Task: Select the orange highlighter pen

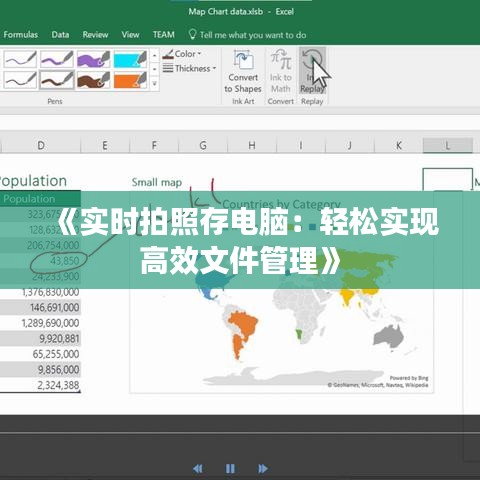Action: click(130, 80)
